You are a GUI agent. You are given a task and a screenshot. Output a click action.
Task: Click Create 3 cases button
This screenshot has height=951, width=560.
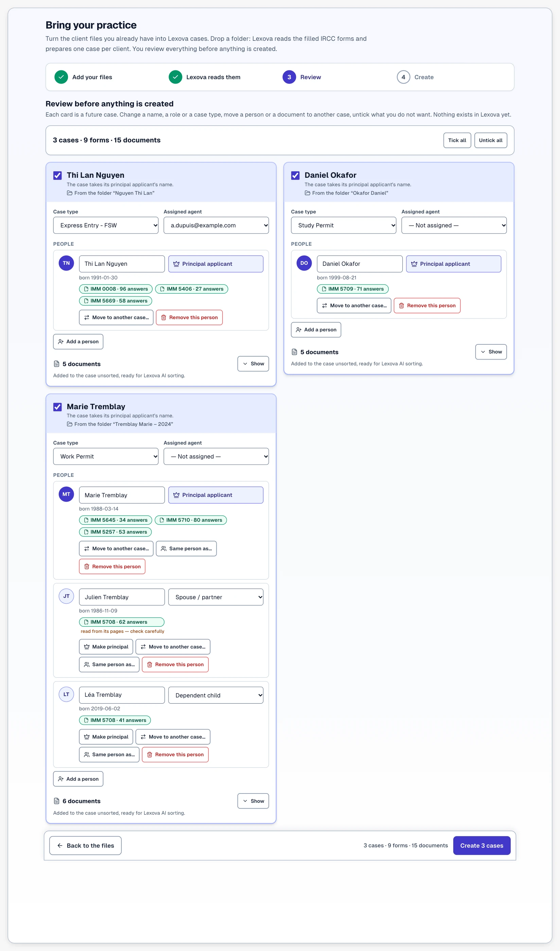482,845
